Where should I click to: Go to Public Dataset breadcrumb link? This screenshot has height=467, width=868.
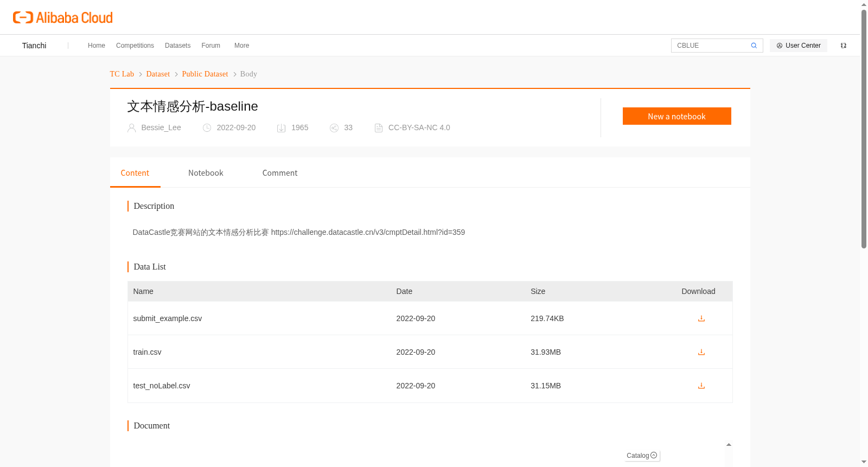click(x=205, y=74)
